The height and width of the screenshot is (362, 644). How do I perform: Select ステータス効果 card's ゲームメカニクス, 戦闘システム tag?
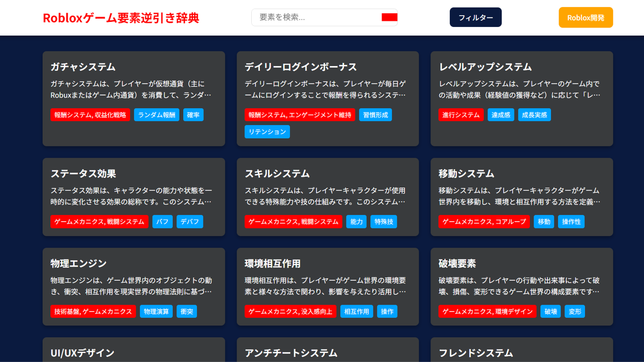pyautogui.click(x=99, y=222)
